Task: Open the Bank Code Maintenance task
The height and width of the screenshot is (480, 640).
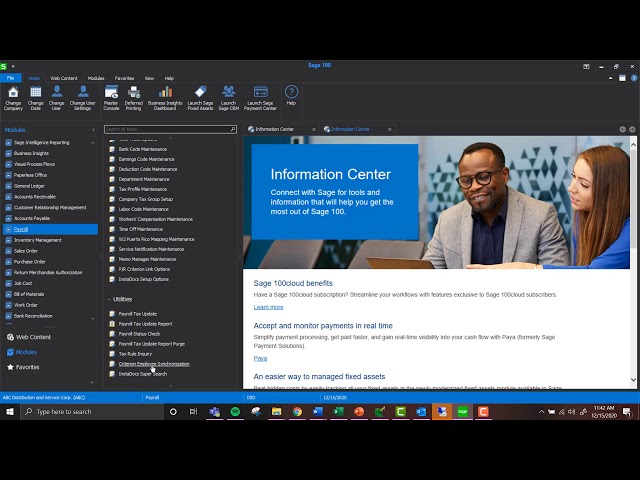Action: (142, 149)
